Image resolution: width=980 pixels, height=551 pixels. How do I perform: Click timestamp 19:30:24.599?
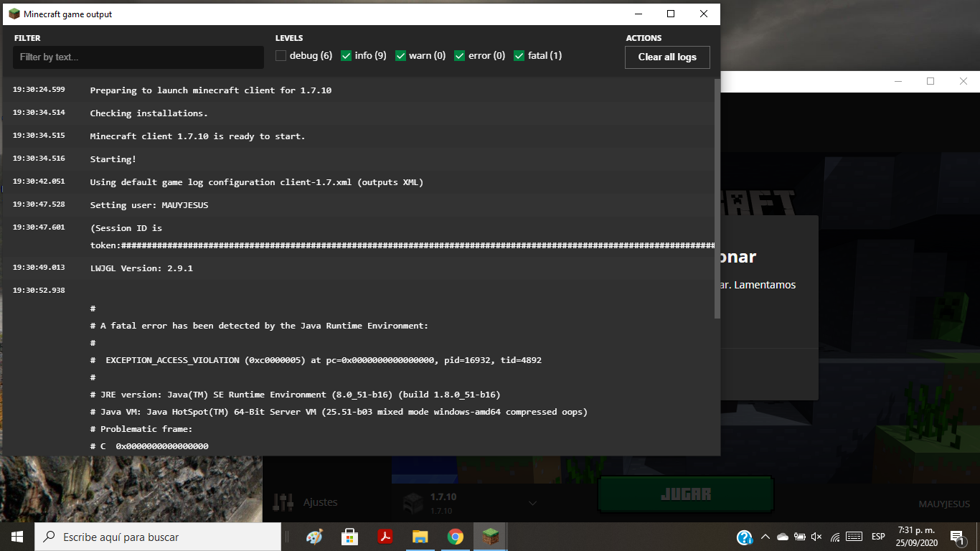tap(39, 90)
